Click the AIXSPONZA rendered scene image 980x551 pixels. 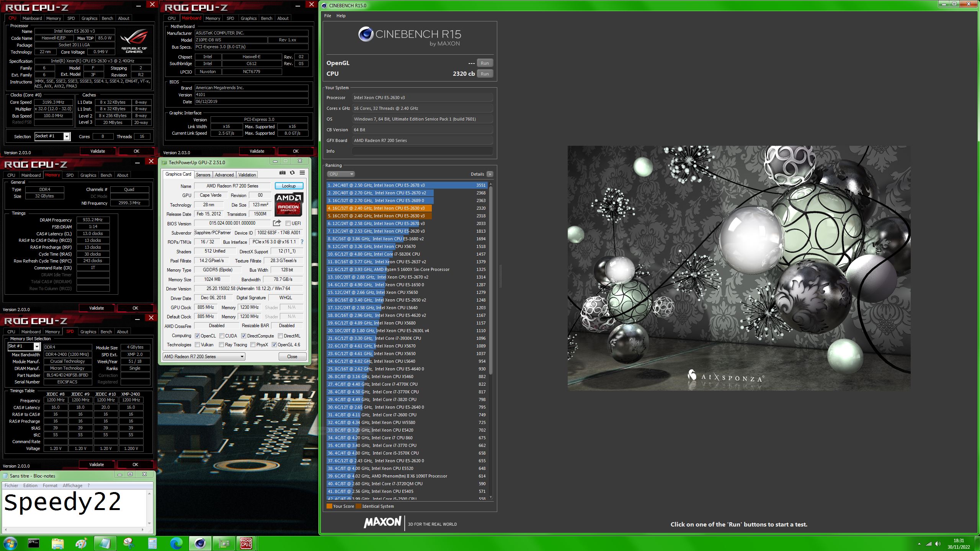point(739,268)
